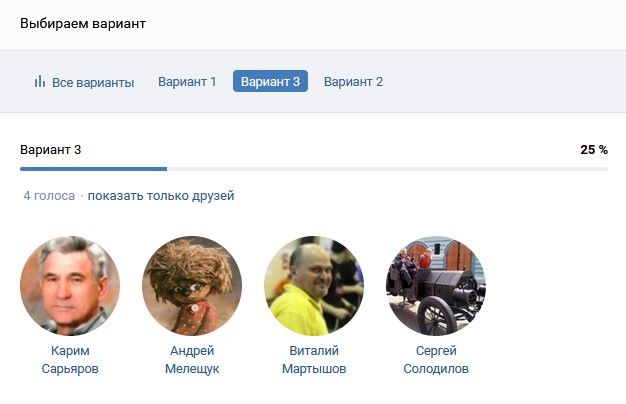This screenshot has height=404, width=626.
Task: Open Андрей Мелещук's avatar with doll
Action: (x=192, y=285)
